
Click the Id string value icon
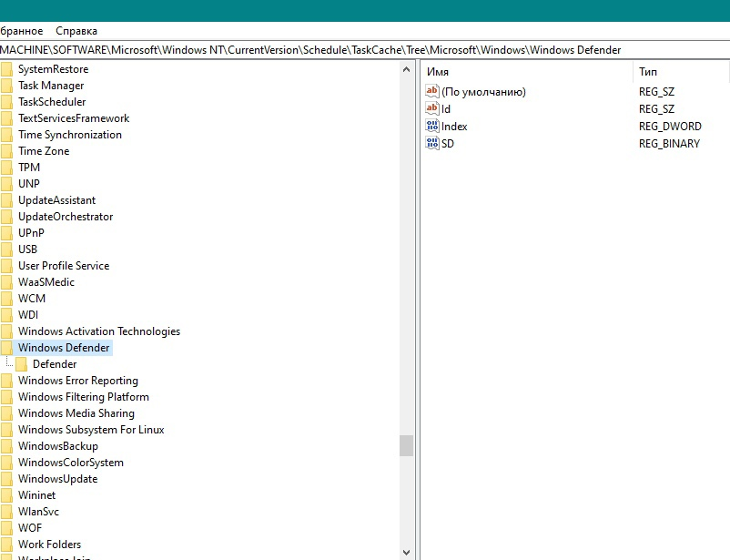pyautogui.click(x=432, y=108)
